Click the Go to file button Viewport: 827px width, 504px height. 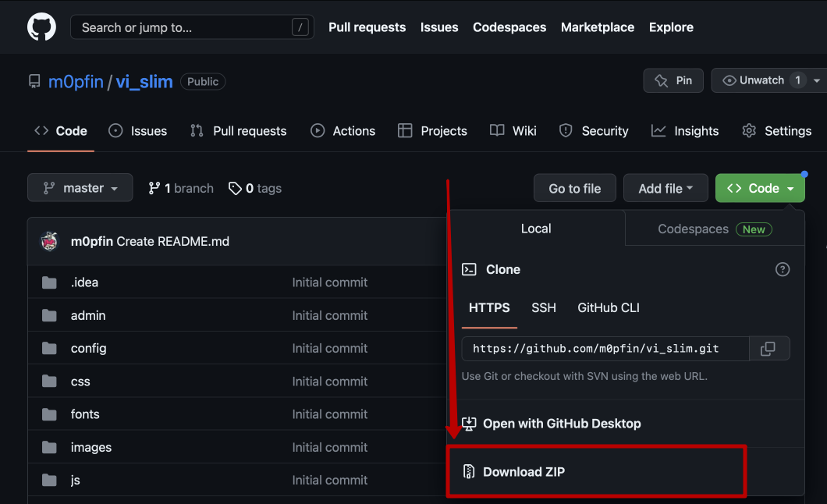coord(575,188)
